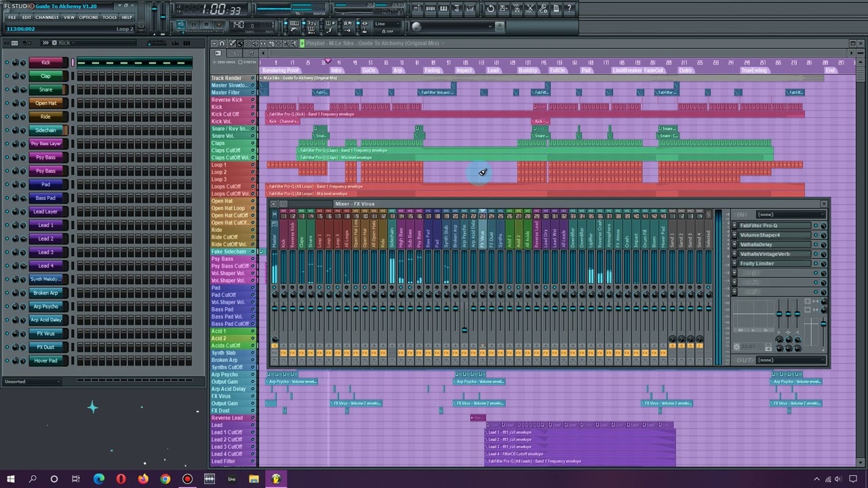Open Google Chrome from taskbar
Viewport: 868px width, 488px height.
point(165,479)
